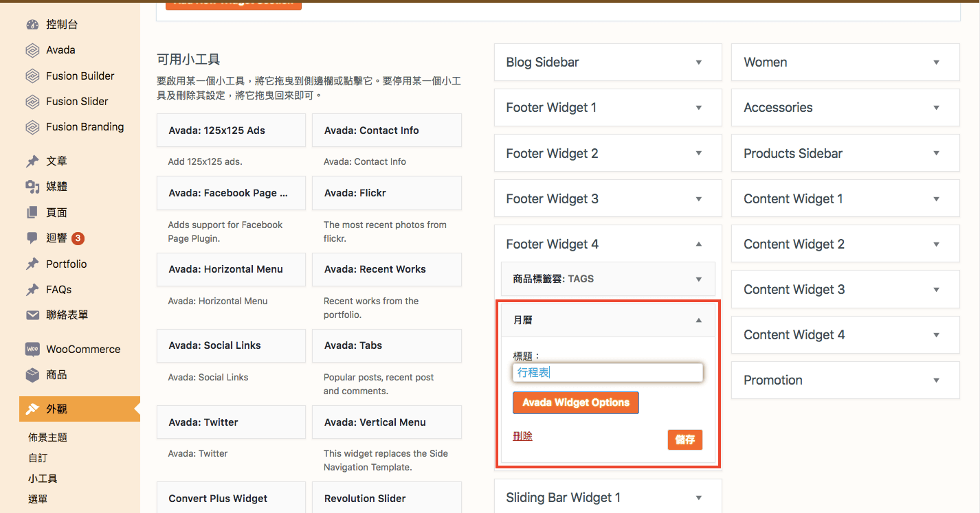Expand the Promotion widget area

tap(935, 380)
